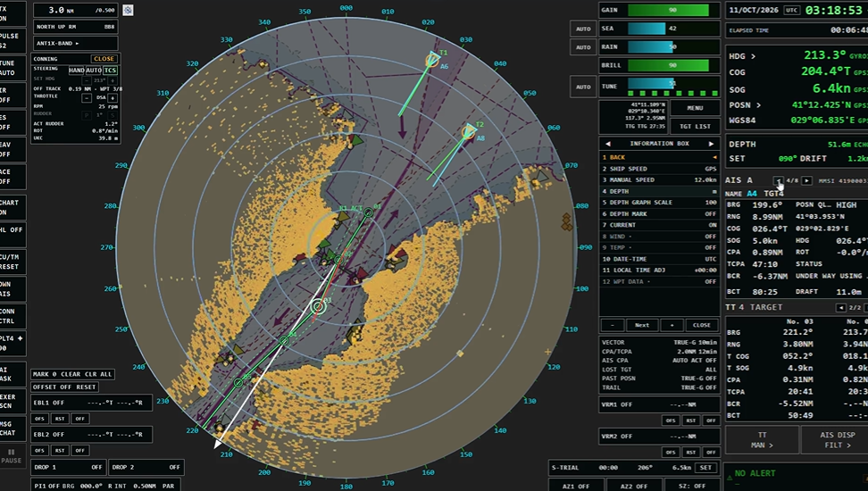This screenshot has height=491, width=868.
Task: Close the CONNING panel
Action: click(x=104, y=59)
